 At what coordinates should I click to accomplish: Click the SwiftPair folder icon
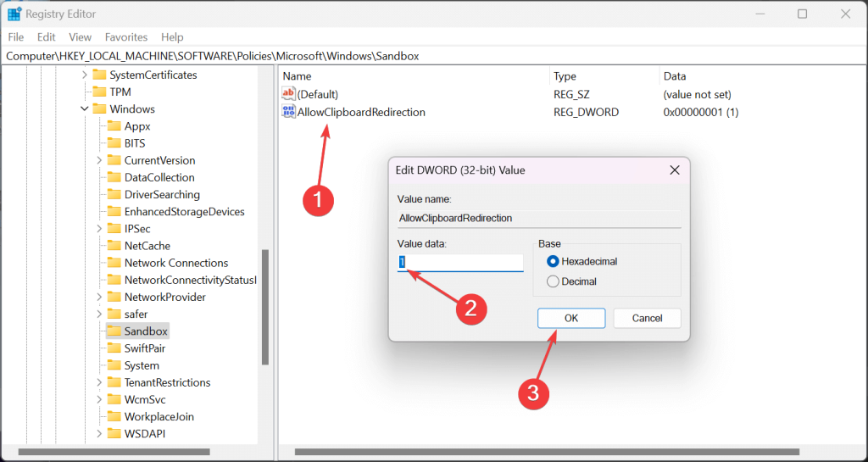point(114,348)
